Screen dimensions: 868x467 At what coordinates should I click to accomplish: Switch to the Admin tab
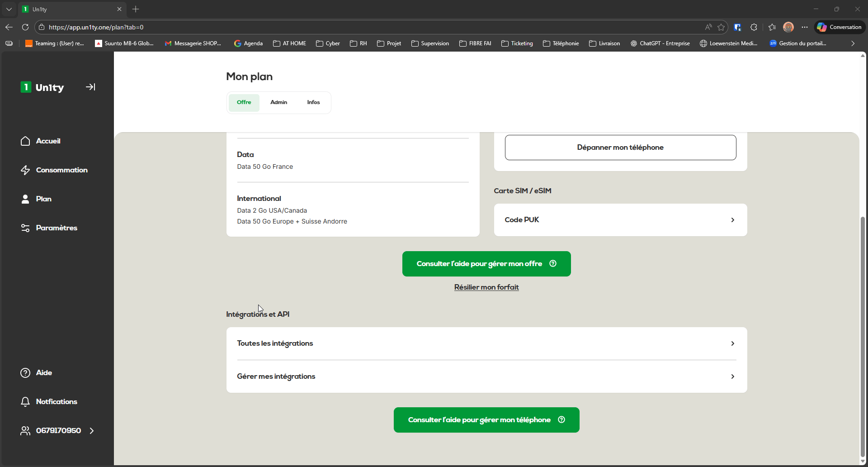coord(278,102)
